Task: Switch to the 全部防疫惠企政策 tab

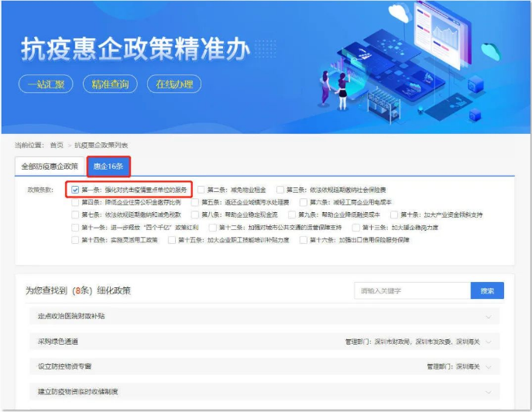Action: point(50,166)
